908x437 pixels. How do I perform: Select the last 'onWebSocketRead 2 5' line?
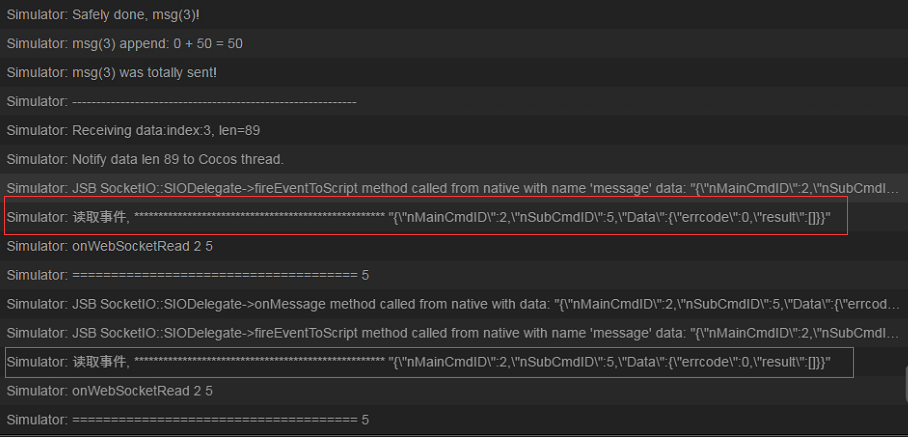point(142,390)
